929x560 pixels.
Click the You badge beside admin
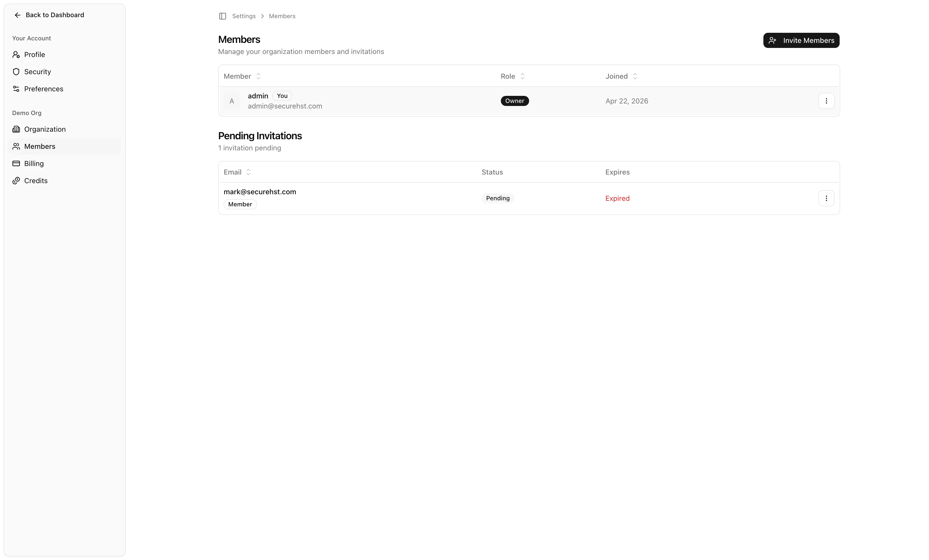(x=282, y=96)
